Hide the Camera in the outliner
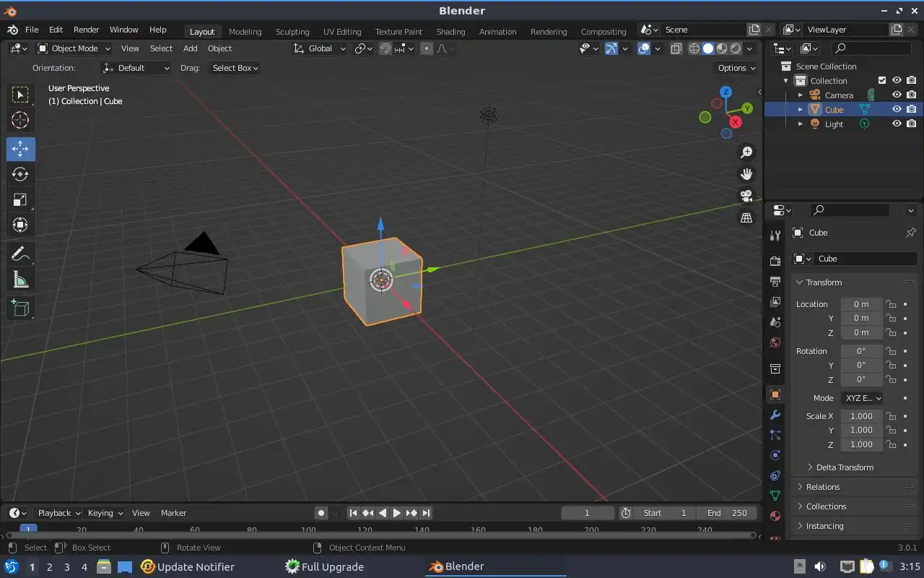This screenshot has height=578, width=924. 897,95
